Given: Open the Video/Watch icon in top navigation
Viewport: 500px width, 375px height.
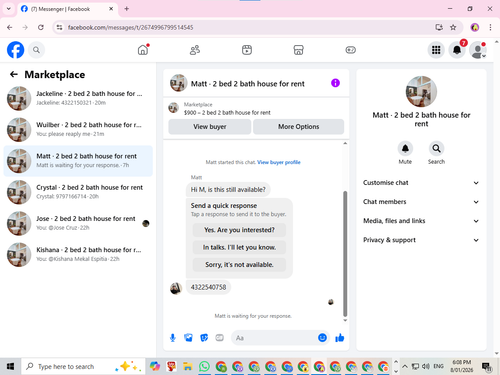Looking at the screenshot, I should 247,50.
